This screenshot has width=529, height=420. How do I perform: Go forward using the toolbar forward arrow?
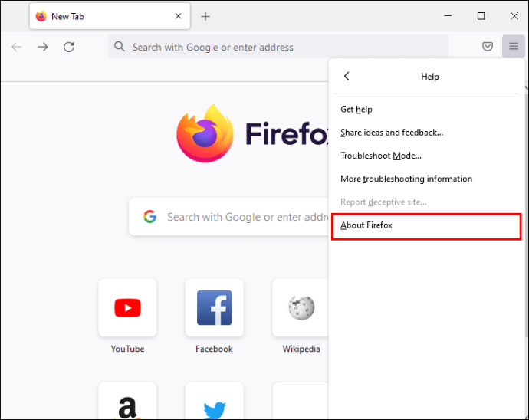tap(42, 47)
